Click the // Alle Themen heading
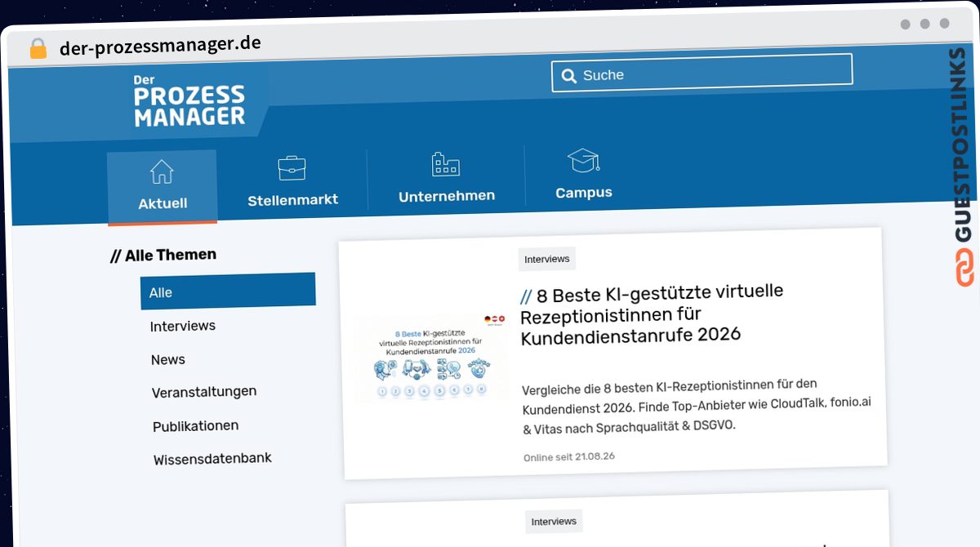This screenshot has width=980, height=547. (x=163, y=256)
